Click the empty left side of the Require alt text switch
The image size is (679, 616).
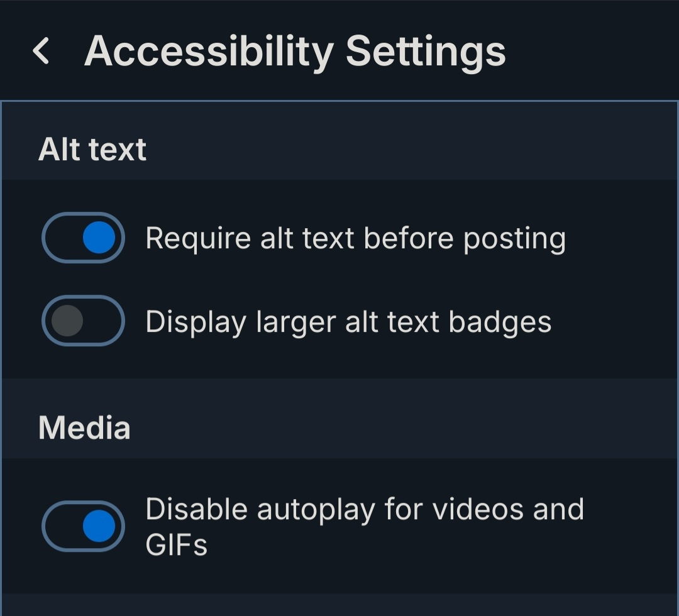pyautogui.click(x=62, y=238)
